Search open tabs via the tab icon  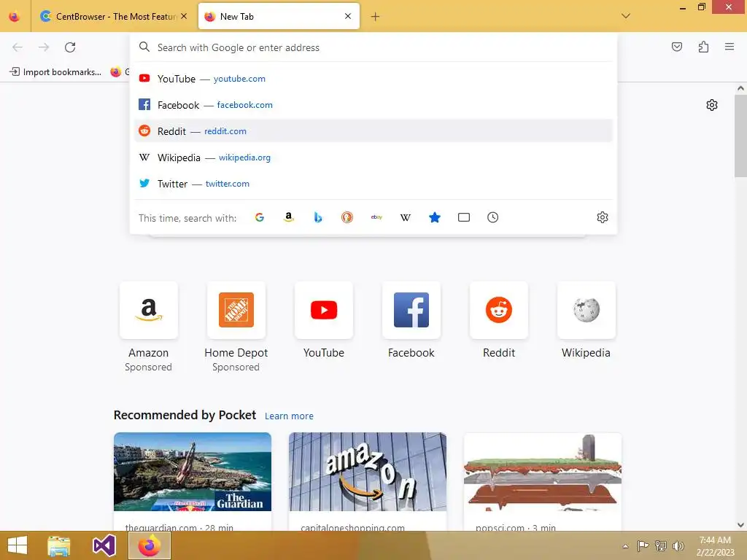click(x=464, y=217)
